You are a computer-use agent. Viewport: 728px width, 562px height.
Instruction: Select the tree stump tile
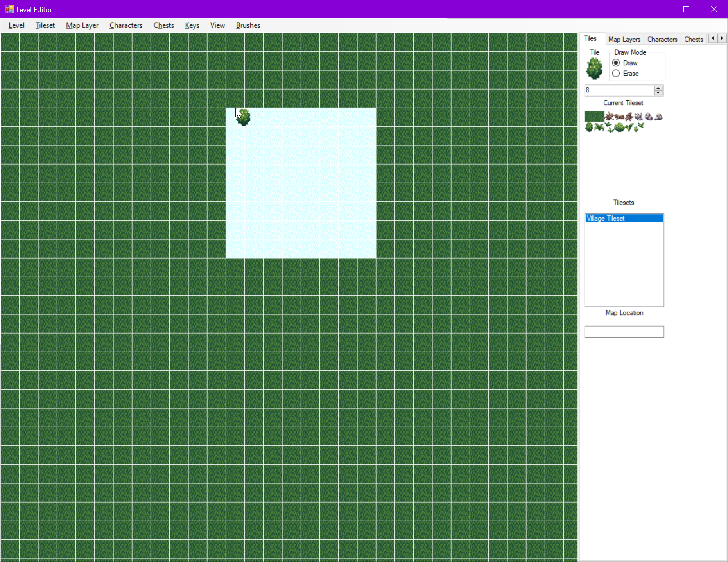point(629,117)
